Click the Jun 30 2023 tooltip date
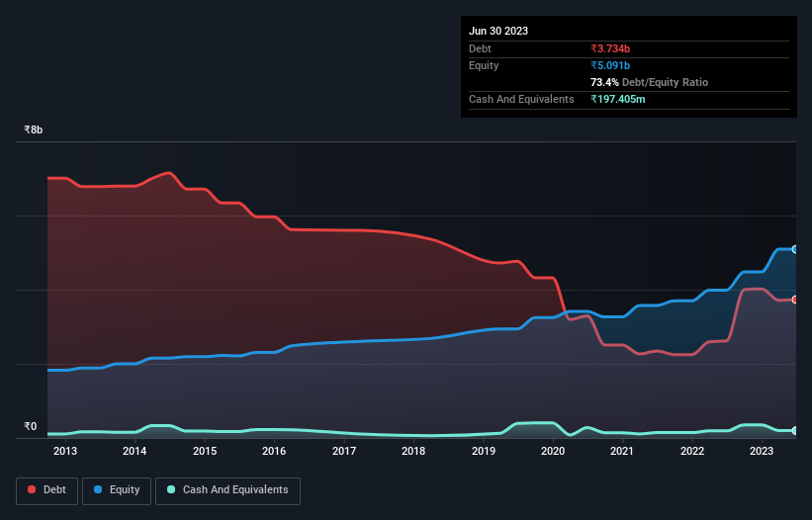This screenshot has height=520, width=812. 498,31
